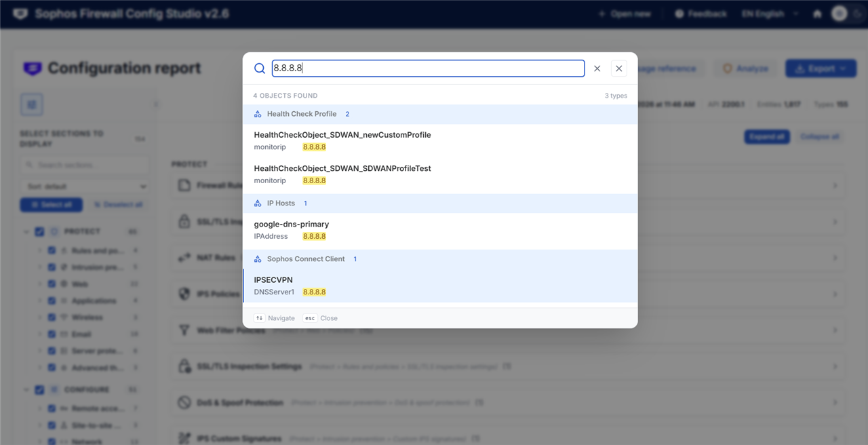This screenshot has height=445, width=868.
Task: Toggle the PROTECT group checkbox
Action: (x=40, y=232)
